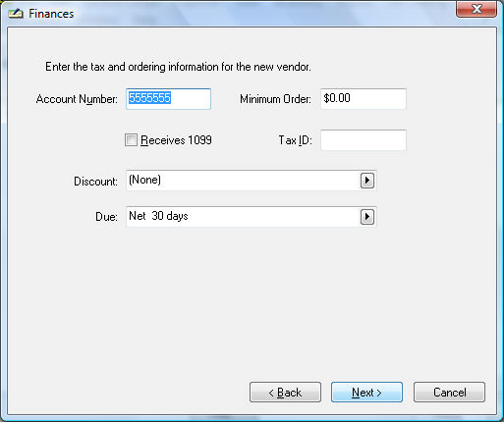Enable the Receives 1099 checkbox
This screenshot has height=422, width=504.
click(131, 140)
